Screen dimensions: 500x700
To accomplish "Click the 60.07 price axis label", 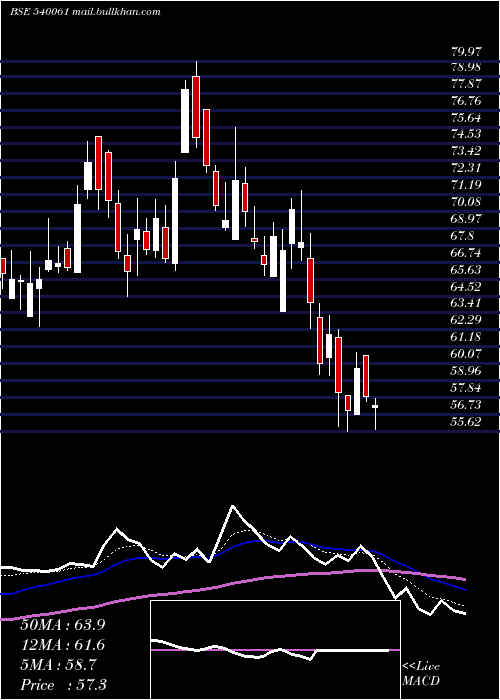I will 467,354.
